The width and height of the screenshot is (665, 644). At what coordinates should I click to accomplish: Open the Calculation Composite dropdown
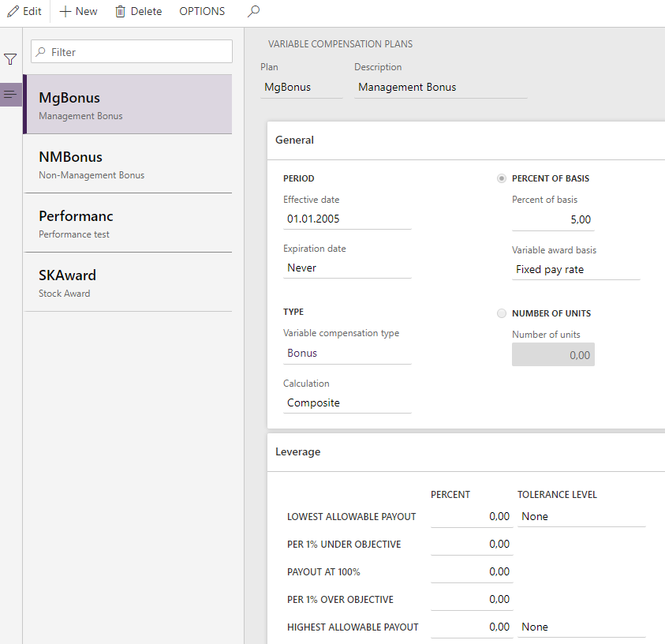pos(347,402)
